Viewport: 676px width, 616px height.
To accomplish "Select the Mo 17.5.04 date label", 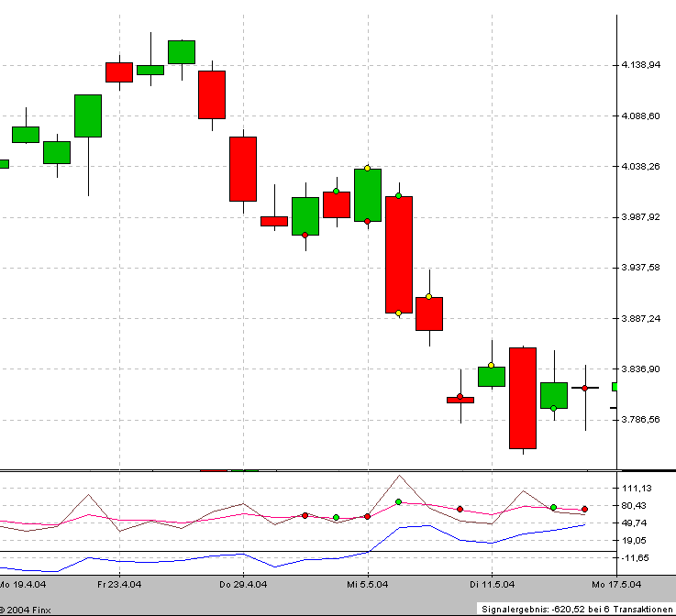I will click(x=616, y=585).
